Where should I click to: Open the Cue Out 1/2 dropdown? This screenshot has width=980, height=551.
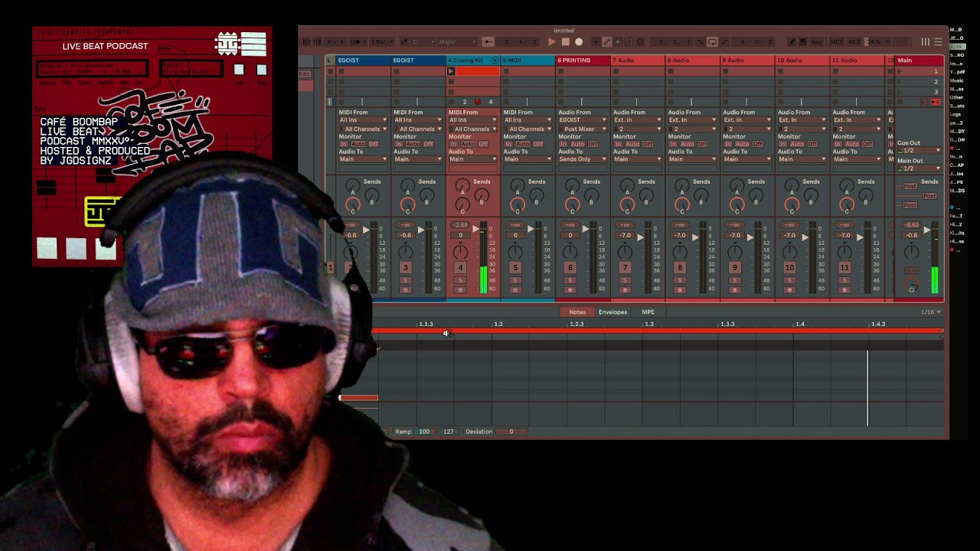click(919, 150)
